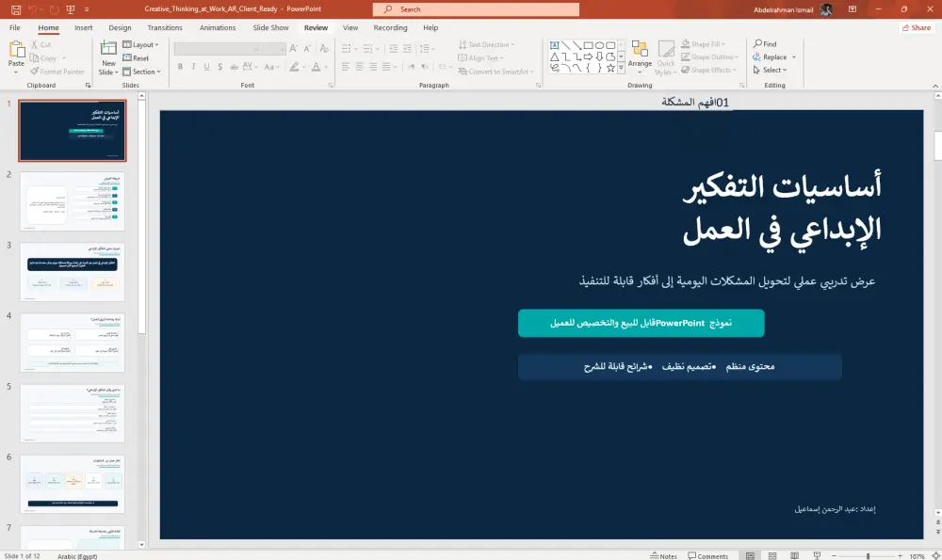Open Shape Fill dropdown

704,44
